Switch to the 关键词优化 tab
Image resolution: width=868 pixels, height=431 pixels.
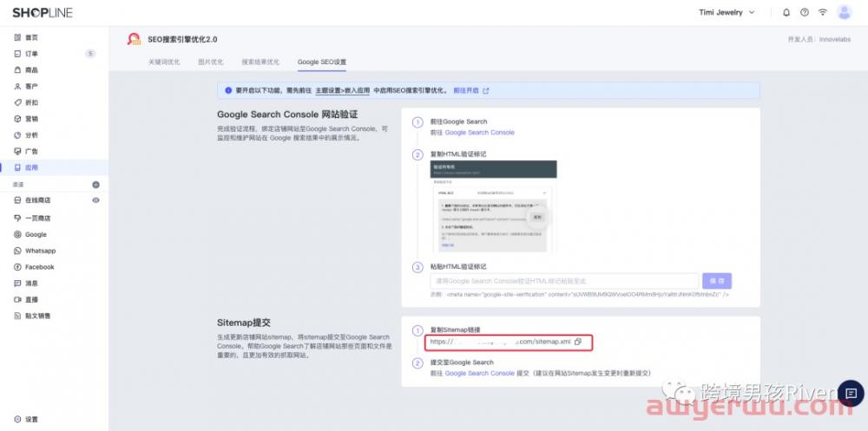[x=164, y=62]
